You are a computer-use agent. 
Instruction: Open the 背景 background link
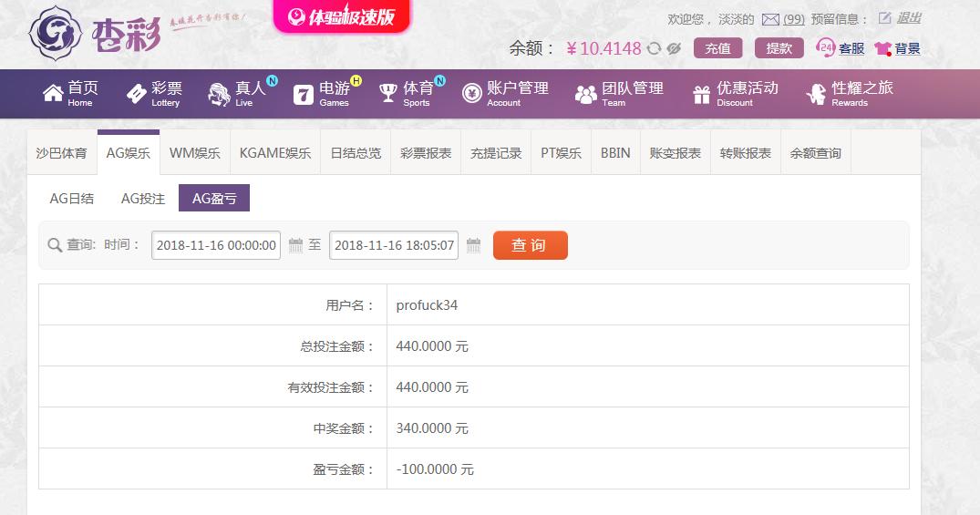(907, 48)
